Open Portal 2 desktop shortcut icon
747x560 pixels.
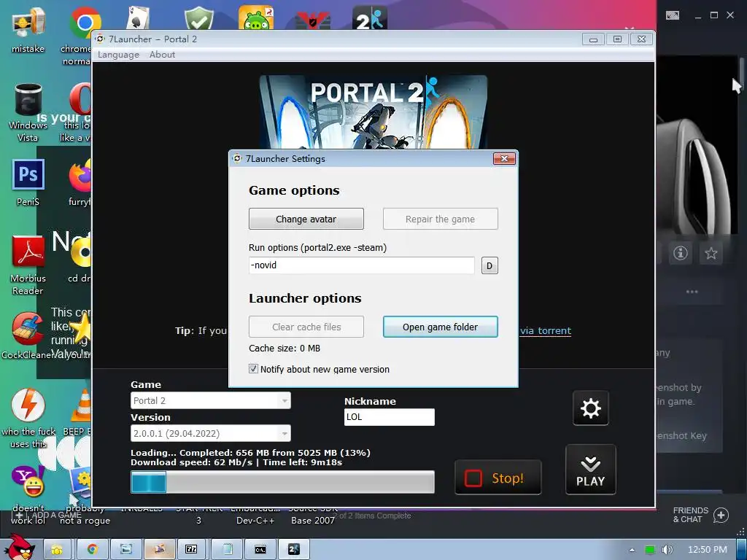[x=370, y=17]
